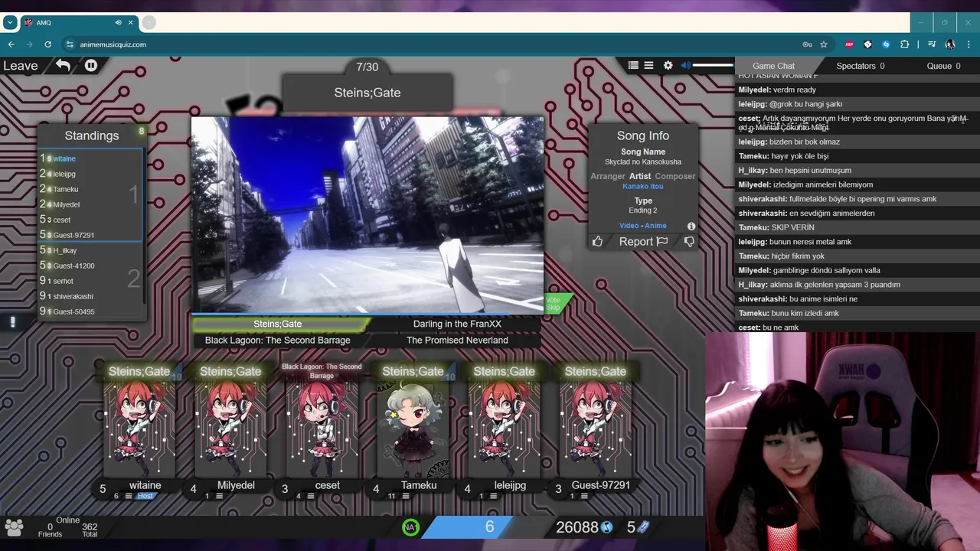Open the Video link in Song Info
Image resolution: width=980 pixels, height=551 pixels.
coord(629,226)
